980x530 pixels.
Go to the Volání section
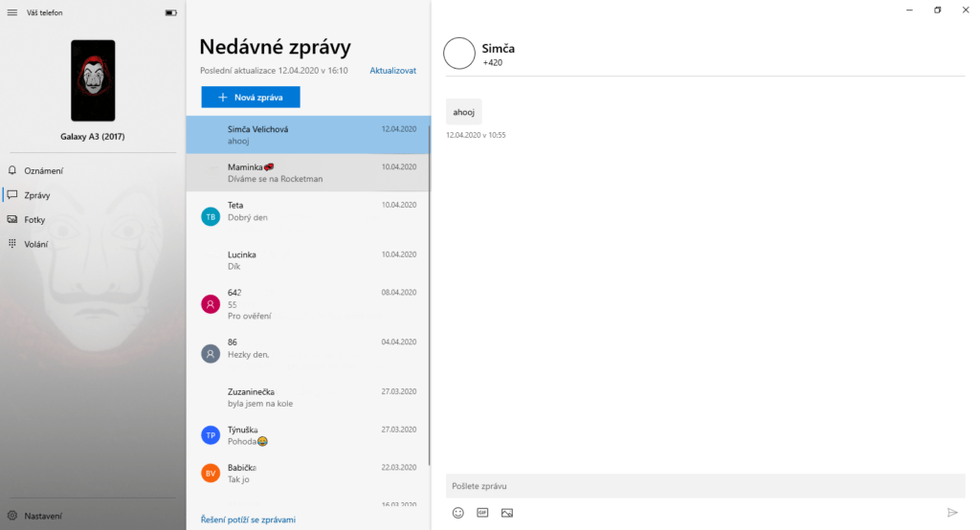35,244
